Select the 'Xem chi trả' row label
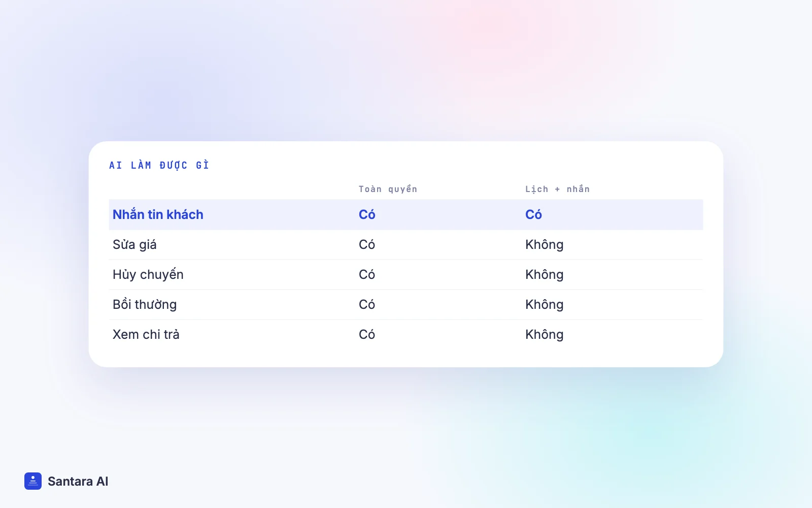Image resolution: width=812 pixels, height=508 pixels. point(146,334)
